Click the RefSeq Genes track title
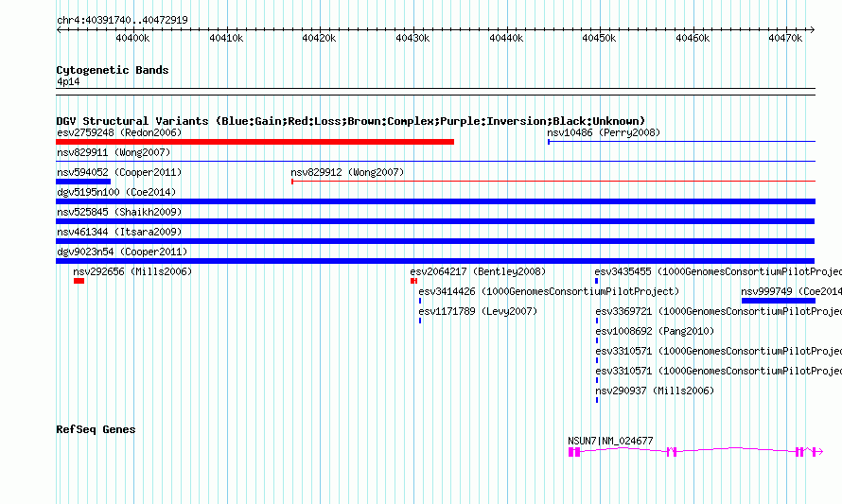Viewport: 842px width, 504px height. [x=96, y=429]
